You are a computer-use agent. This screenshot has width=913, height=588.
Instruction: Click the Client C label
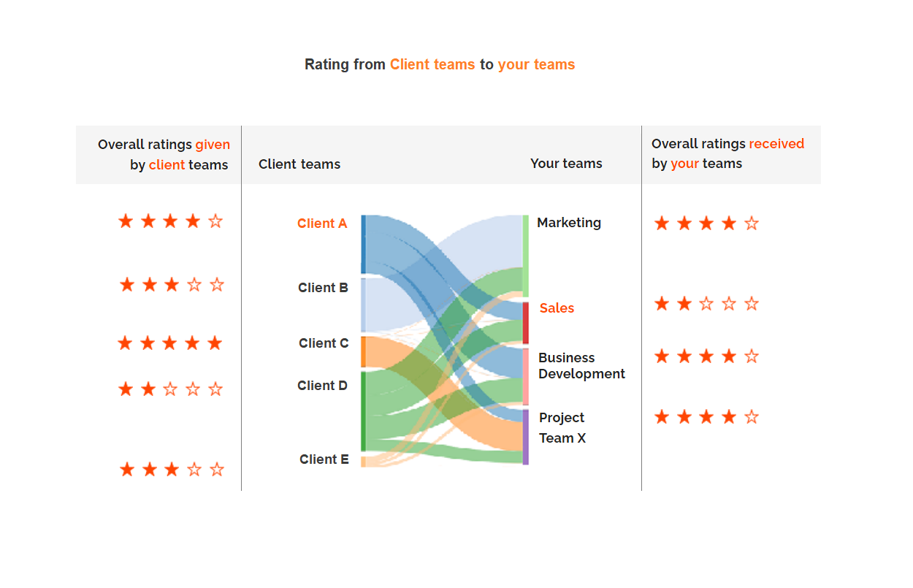(x=324, y=343)
